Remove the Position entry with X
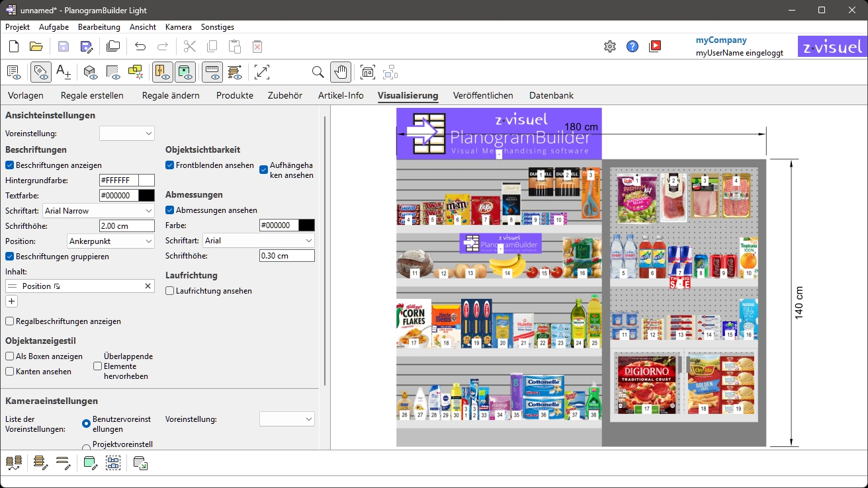 click(x=148, y=286)
